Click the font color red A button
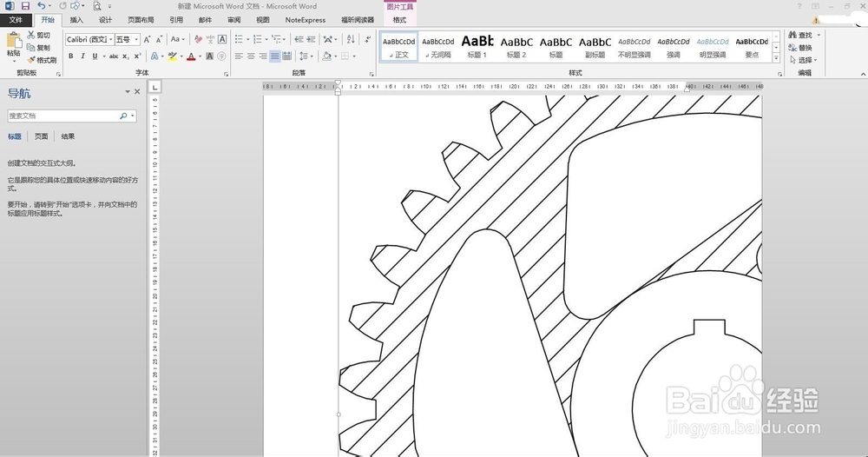Screen dimensions: 868x457 point(191,56)
